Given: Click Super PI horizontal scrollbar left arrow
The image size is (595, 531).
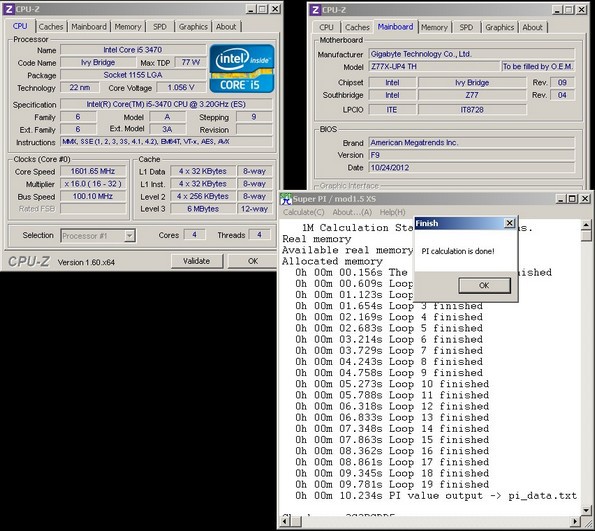Looking at the screenshot, I should tap(285, 522).
